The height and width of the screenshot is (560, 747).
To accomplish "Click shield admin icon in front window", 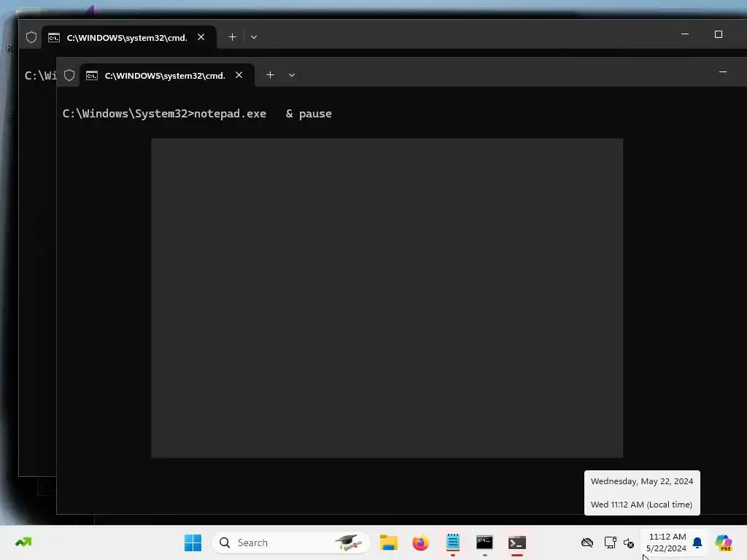I will pos(69,75).
